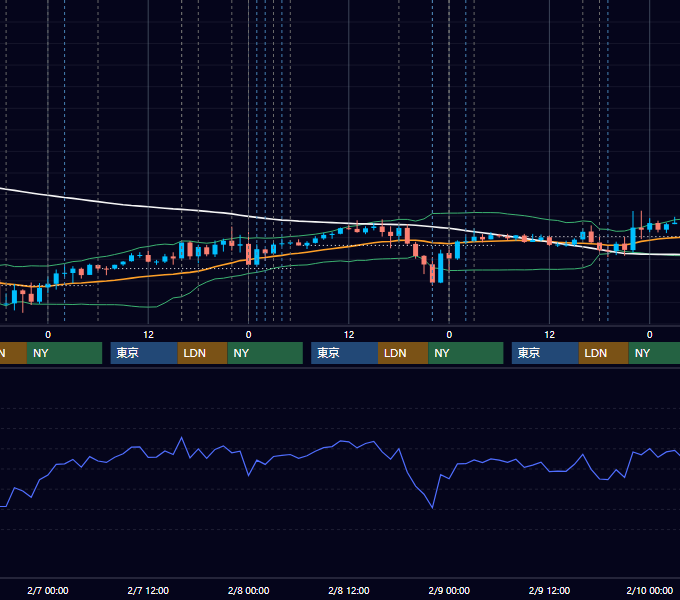Click hour marker 0 above 2/8 00:00
Screen dimensions: 680x600
click(248, 335)
